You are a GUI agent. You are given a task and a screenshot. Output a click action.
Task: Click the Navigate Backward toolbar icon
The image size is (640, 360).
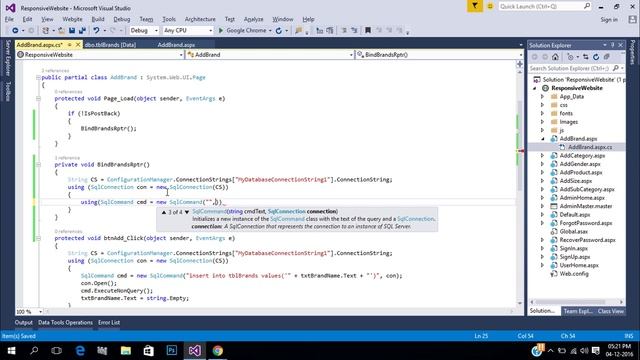coord(15,31)
